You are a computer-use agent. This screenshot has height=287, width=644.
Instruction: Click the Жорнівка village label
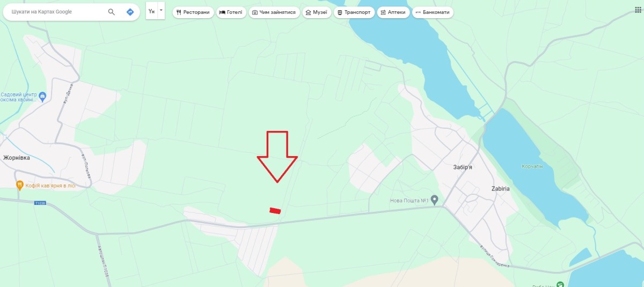17,158
